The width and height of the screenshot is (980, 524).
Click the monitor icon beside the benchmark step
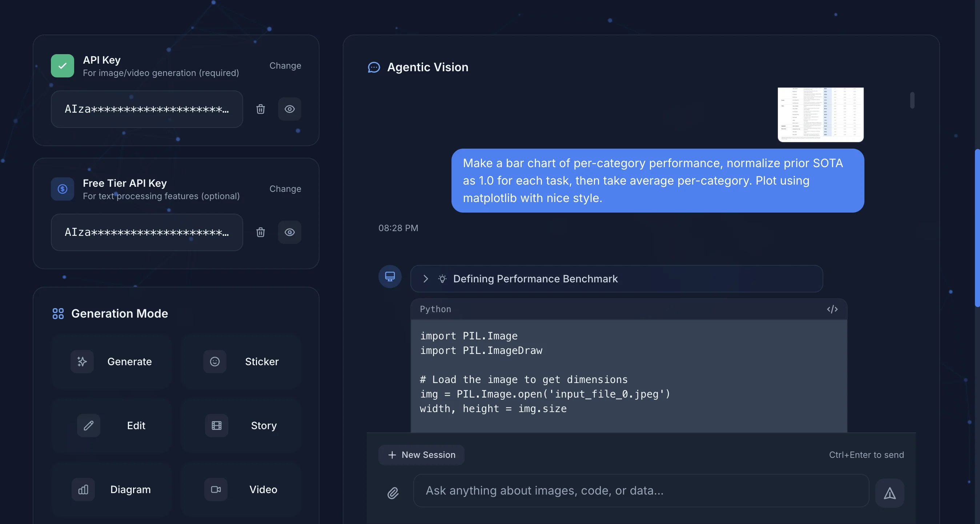tap(390, 276)
